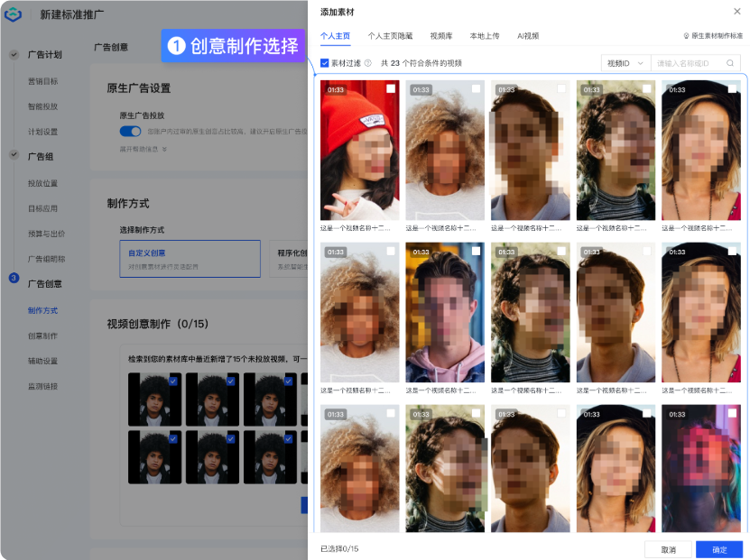Click the lightbulb icon next to 原生素材制作标准
The image size is (750, 560).
686,36
